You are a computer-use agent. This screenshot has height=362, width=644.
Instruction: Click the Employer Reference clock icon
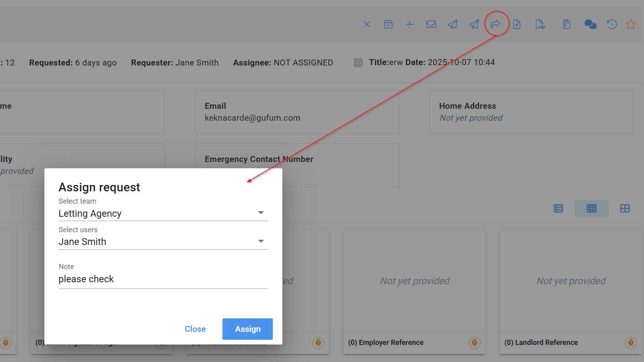474,343
